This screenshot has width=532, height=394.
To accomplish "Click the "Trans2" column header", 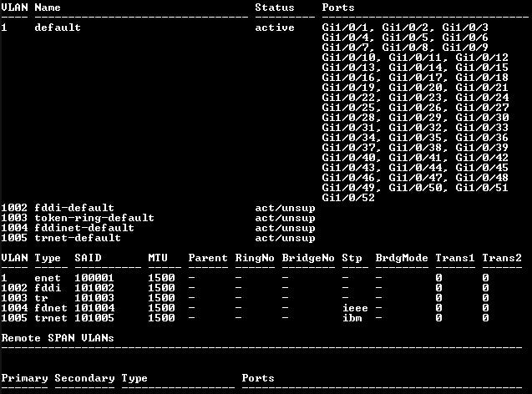I will click(502, 258).
